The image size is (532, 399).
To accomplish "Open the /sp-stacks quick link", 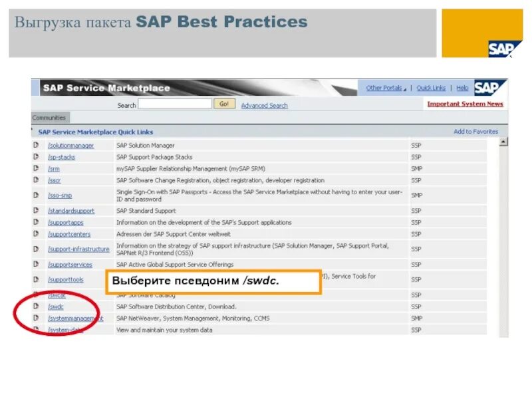I will 61,157.
